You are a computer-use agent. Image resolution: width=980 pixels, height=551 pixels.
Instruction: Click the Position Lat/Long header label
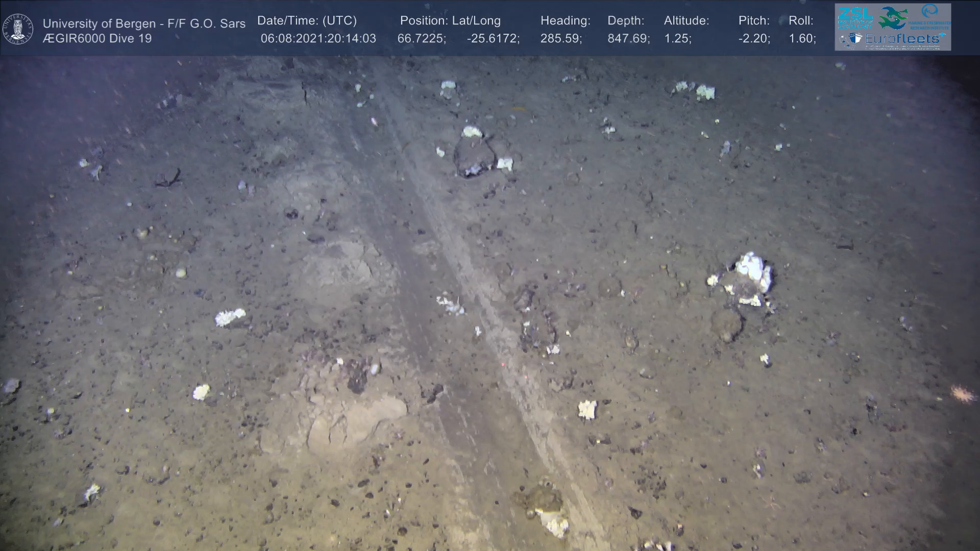tap(450, 21)
